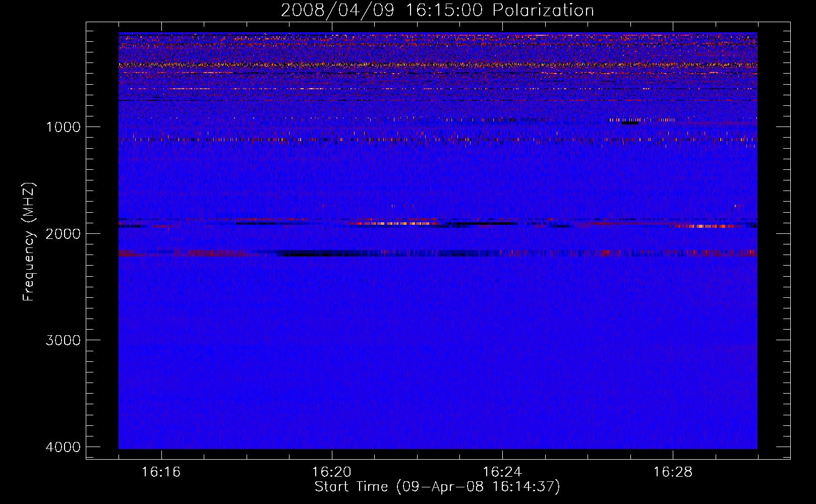Viewport: 816px width, 504px height.
Task: Click the 16:16 time tick label
Action: click(161, 472)
